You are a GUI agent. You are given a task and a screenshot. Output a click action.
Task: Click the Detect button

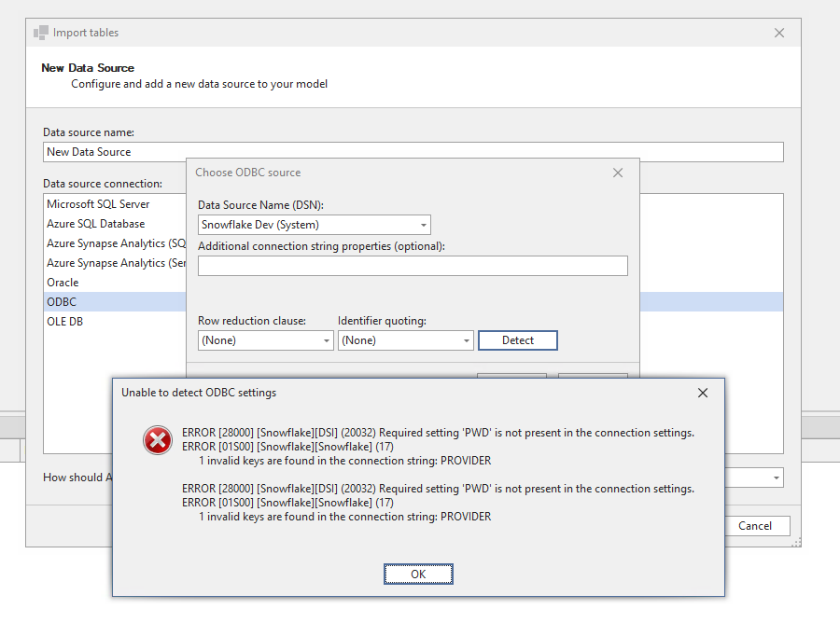pyautogui.click(x=517, y=339)
